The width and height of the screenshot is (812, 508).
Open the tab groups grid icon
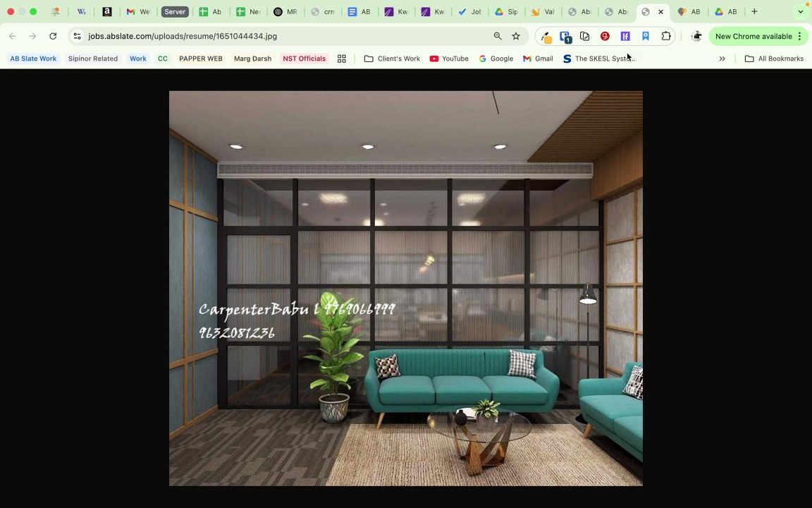pos(342,59)
